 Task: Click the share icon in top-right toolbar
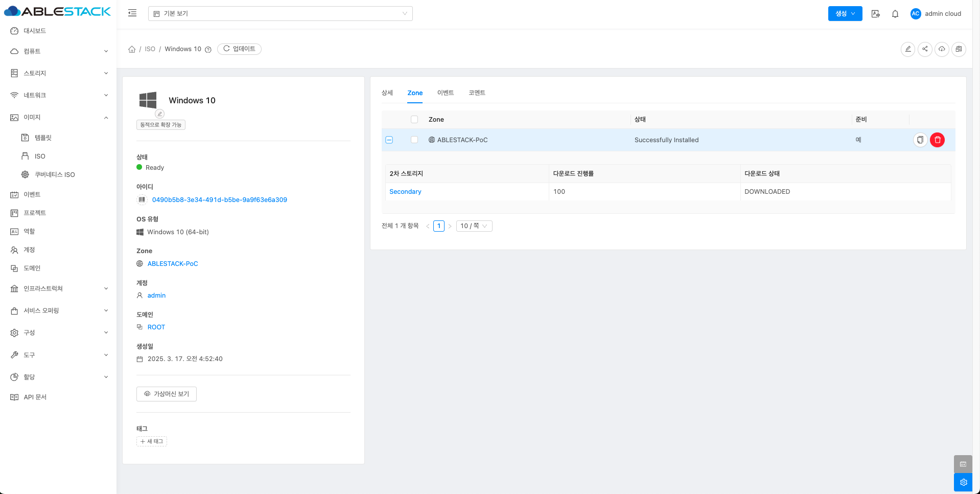coord(925,49)
